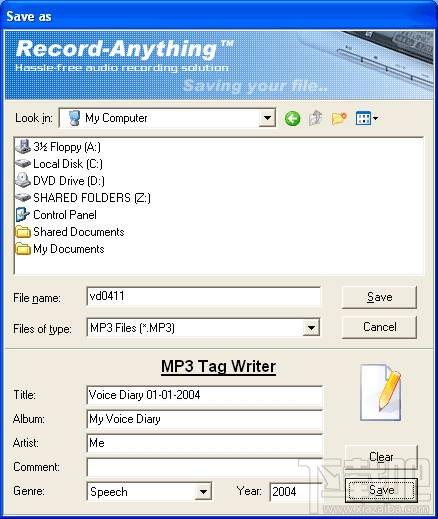Click the Album field with My Voice Diary
Viewport: 438px width, 519px height.
(x=204, y=419)
